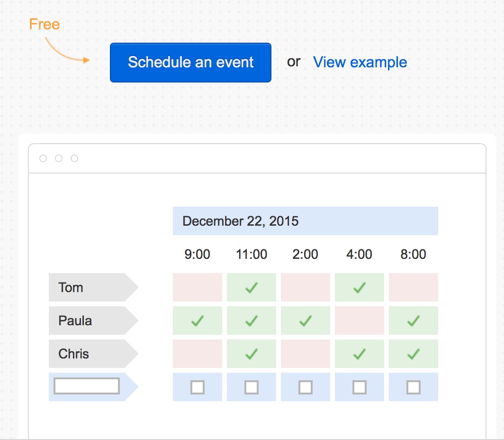Click Chris's checkmark at 8:00
504x440 pixels.
[x=414, y=354]
